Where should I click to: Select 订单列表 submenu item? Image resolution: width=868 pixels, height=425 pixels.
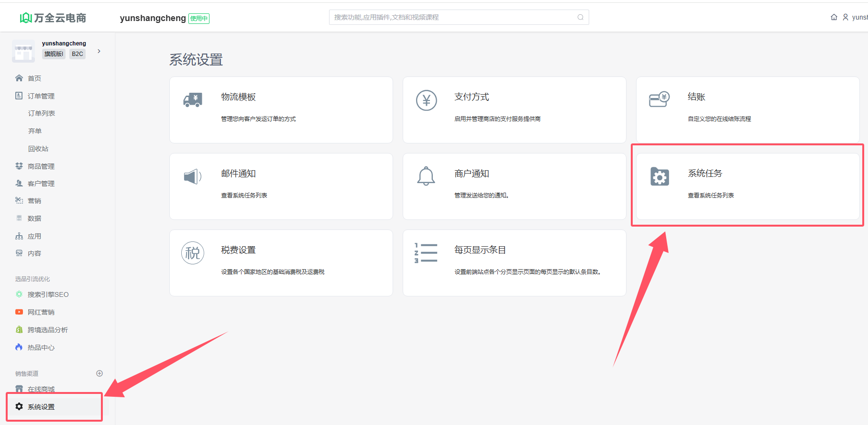(42, 113)
